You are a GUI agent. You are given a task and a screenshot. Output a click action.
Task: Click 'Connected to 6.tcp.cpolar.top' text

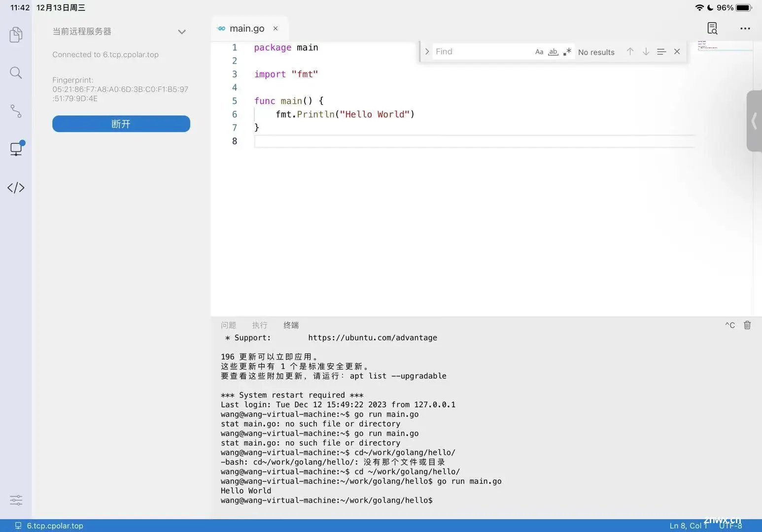[105, 55]
